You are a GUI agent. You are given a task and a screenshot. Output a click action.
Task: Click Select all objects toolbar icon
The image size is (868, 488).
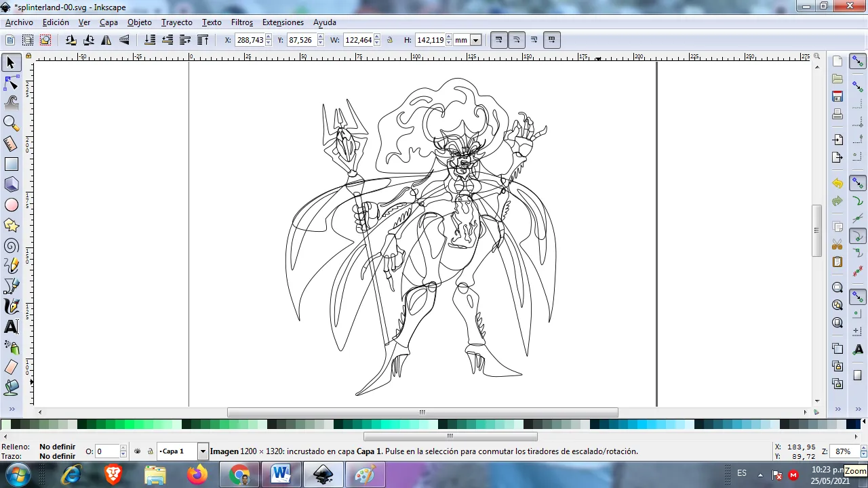pyautogui.click(x=10, y=40)
